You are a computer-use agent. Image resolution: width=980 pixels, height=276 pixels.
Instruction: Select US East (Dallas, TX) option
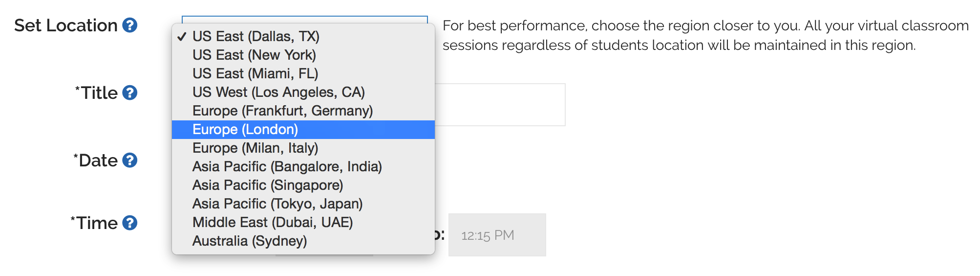click(303, 36)
